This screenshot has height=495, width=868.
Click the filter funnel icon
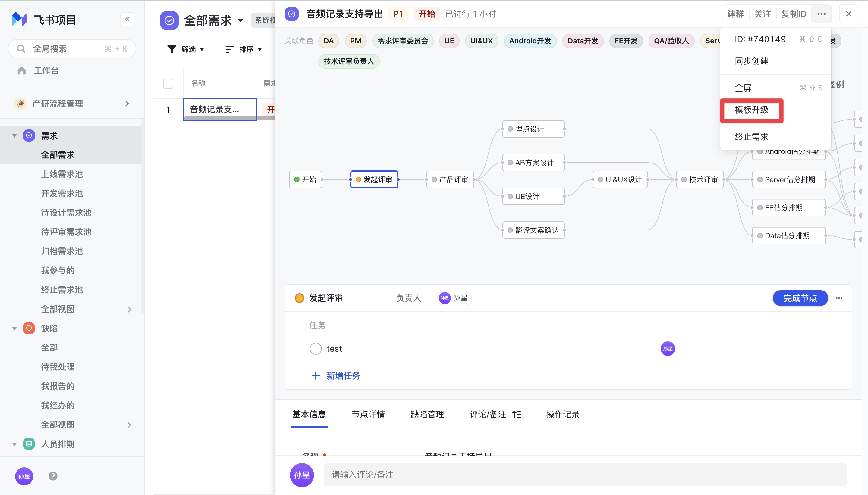click(171, 49)
